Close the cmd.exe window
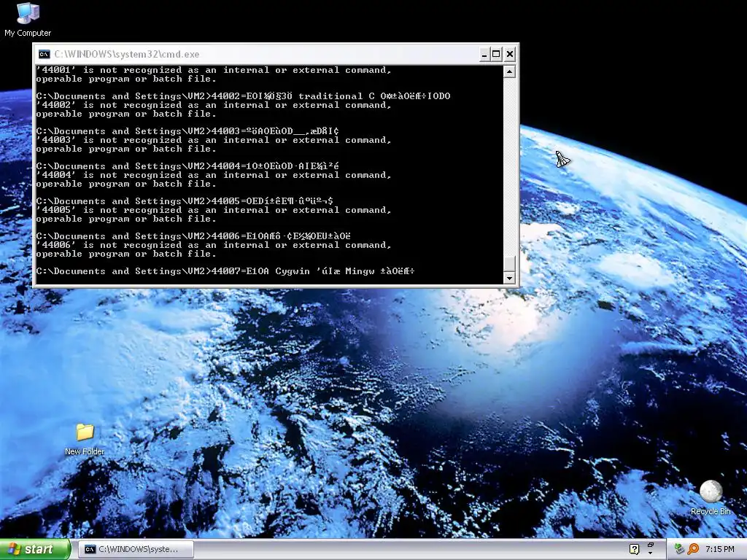The image size is (747, 560). click(510, 54)
